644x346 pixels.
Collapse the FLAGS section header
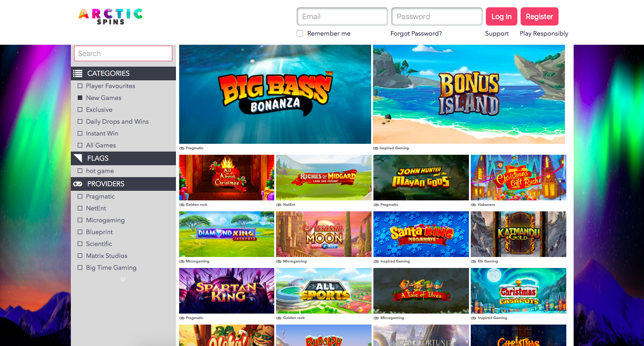123,158
